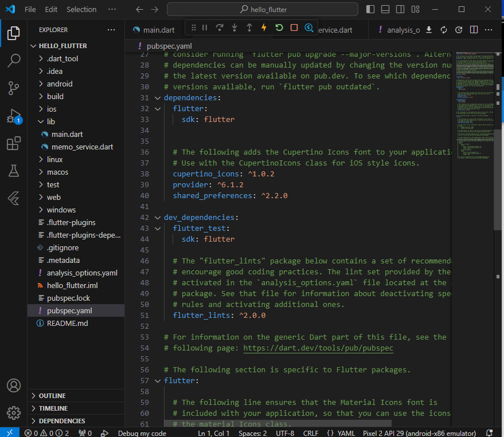
Task: Open the Edit menu
Action: pyautogui.click(x=51, y=9)
